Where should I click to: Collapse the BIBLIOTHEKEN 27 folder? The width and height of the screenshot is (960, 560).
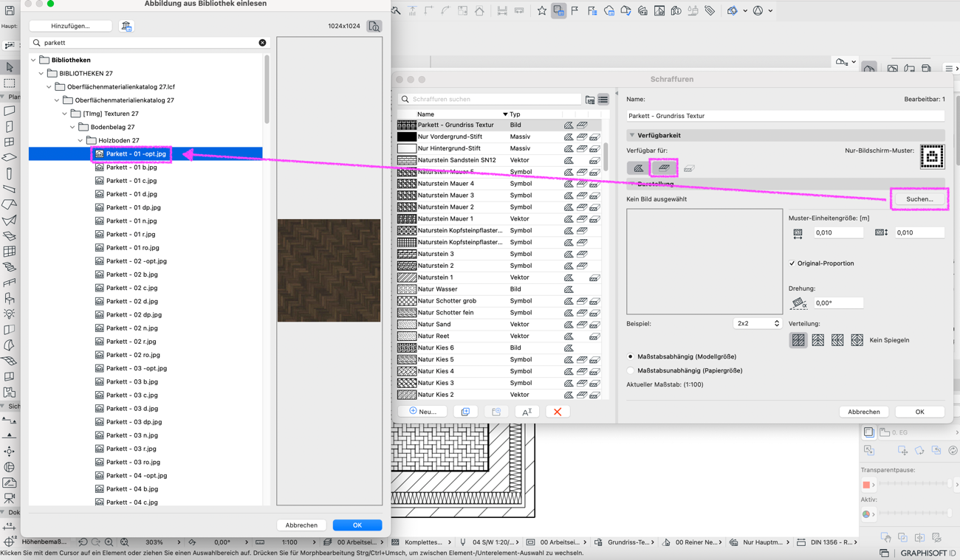pos(41,74)
